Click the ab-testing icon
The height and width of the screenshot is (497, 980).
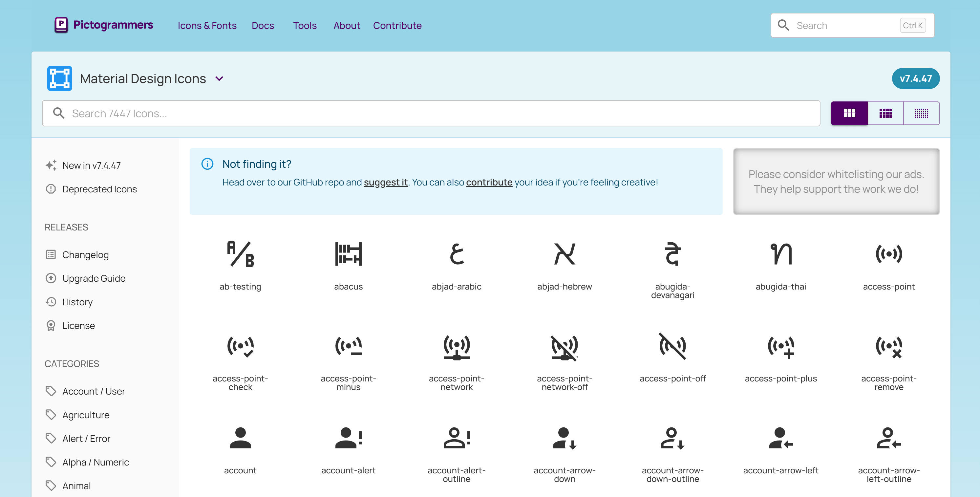coord(240,254)
